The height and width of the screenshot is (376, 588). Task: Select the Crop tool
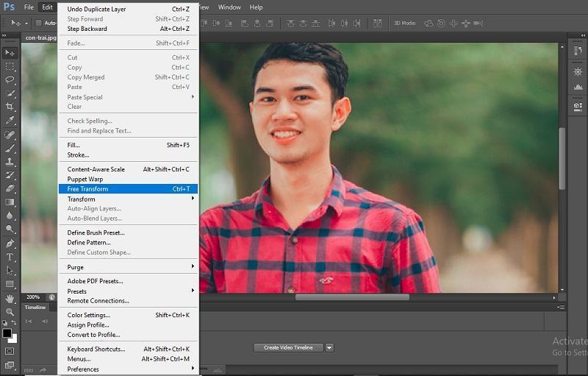pos(10,107)
